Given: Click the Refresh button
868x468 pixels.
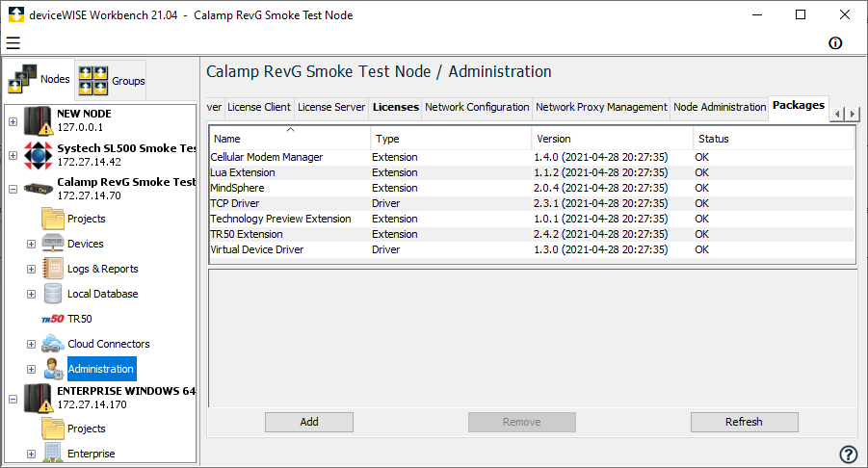Looking at the screenshot, I should (744, 422).
